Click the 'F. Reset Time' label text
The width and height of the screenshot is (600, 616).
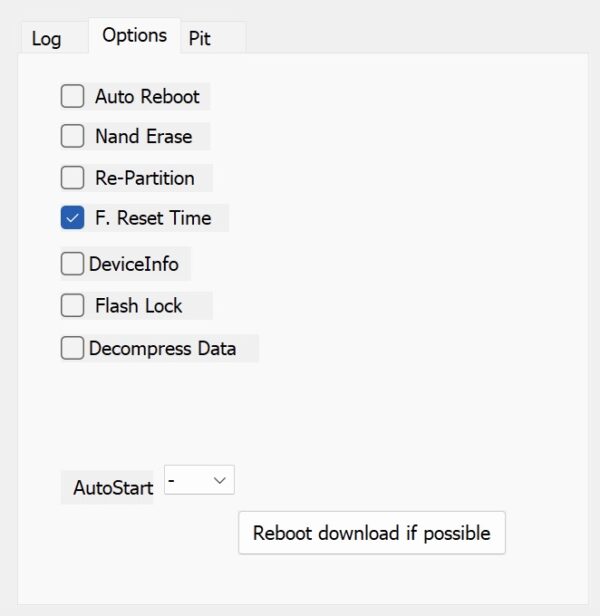click(153, 218)
